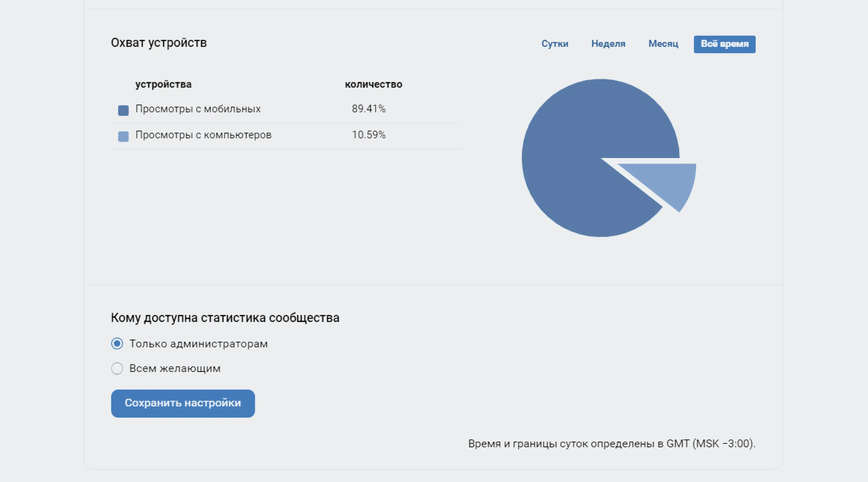Select the Сутки period tab
Image resolution: width=868 pixels, height=482 pixels.
pos(555,44)
